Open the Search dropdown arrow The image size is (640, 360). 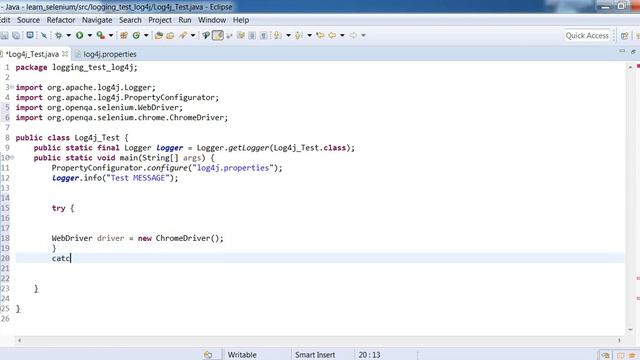(x=193, y=36)
